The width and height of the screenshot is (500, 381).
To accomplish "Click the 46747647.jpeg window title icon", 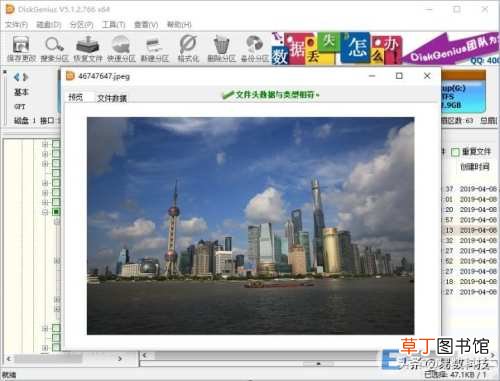I will (x=70, y=76).
